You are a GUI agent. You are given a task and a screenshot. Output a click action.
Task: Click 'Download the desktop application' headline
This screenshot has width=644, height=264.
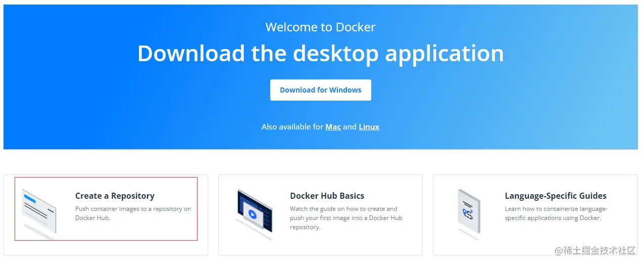click(x=320, y=53)
